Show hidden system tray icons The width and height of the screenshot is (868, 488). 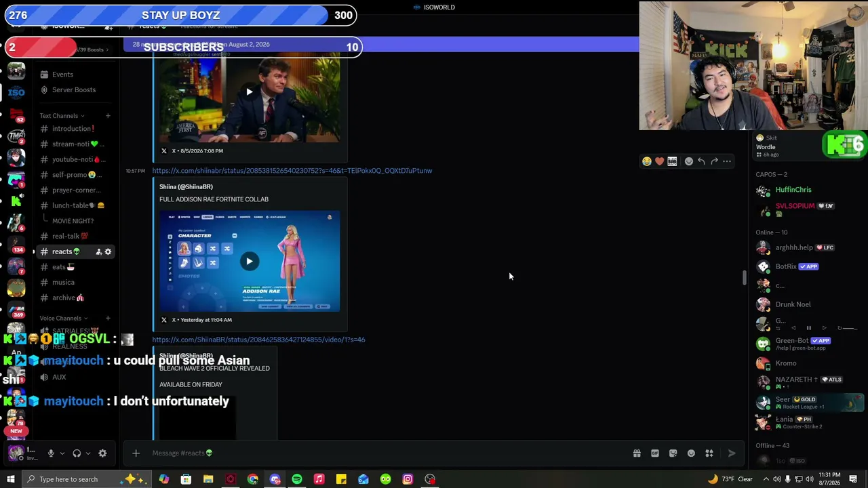point(766,479)
